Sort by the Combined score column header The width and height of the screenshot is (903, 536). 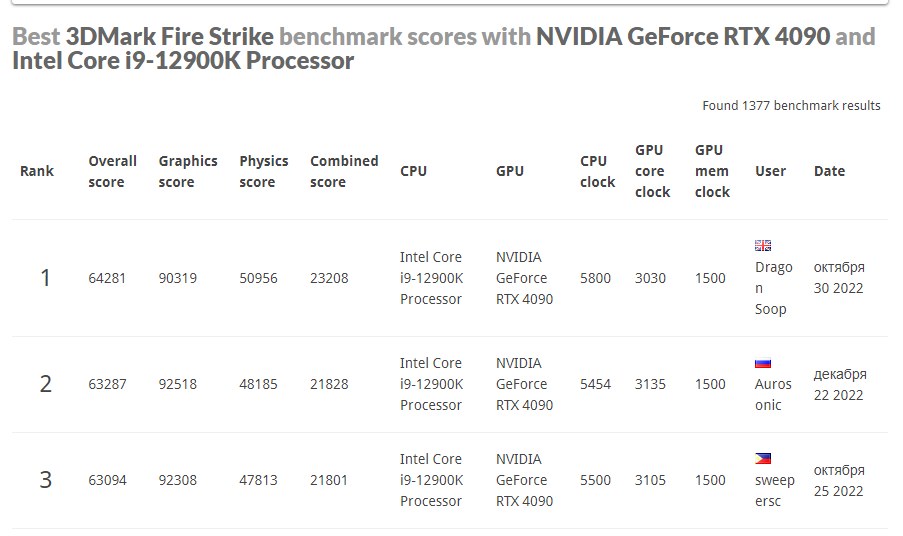[344, 171]
